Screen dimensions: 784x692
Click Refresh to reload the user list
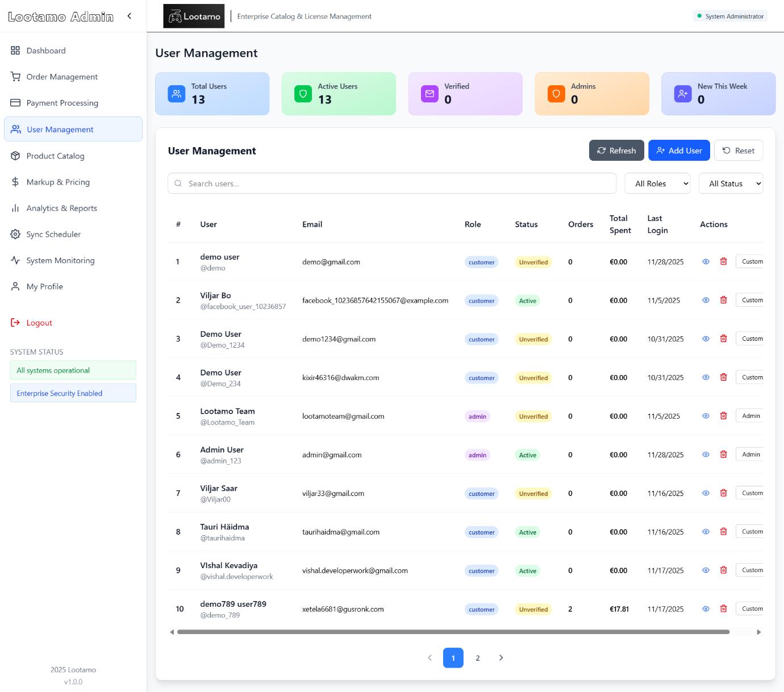[x=616, y=150]
